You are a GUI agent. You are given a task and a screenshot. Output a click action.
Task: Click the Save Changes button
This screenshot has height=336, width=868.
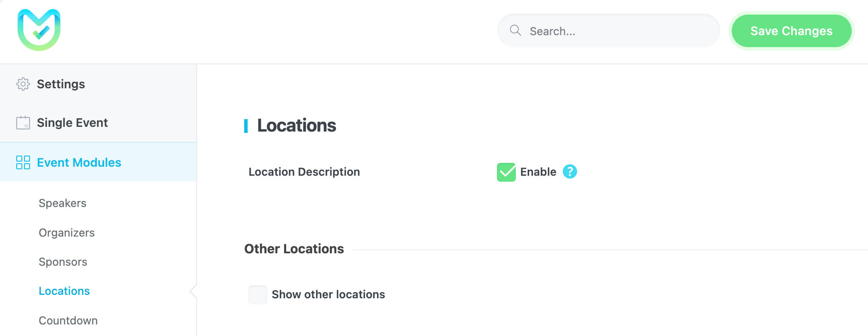click(x=791, y=31)
